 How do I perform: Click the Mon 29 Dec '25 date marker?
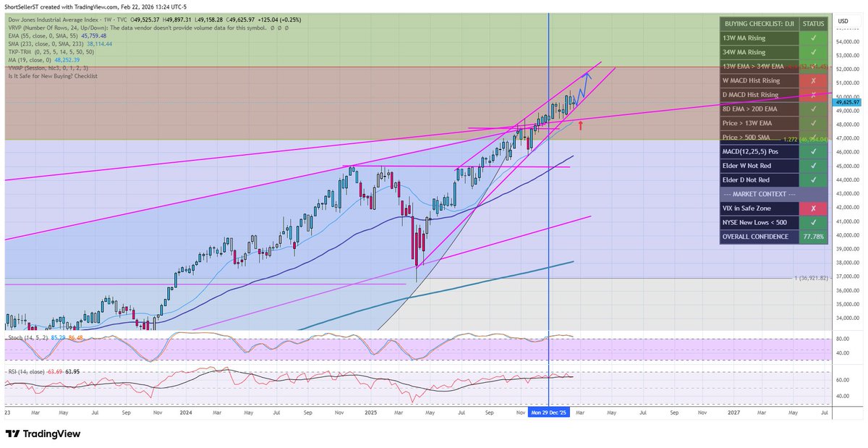[x=549, y=411]
